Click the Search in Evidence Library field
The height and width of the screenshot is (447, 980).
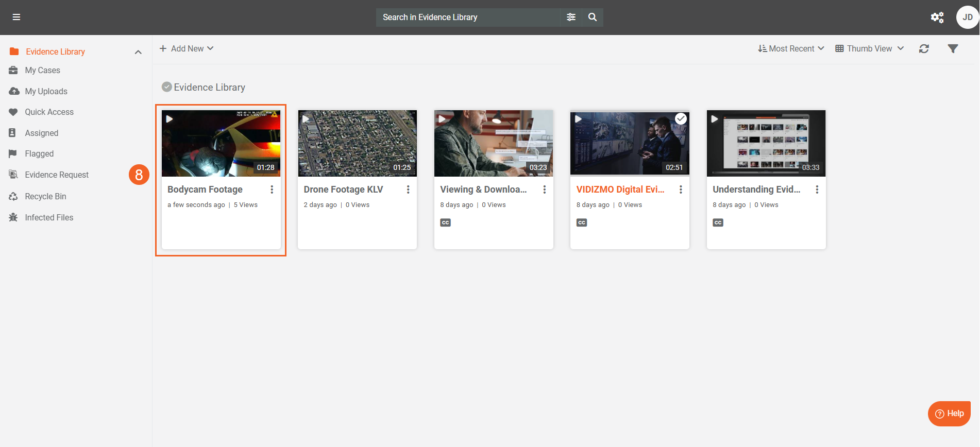point(468,17)
